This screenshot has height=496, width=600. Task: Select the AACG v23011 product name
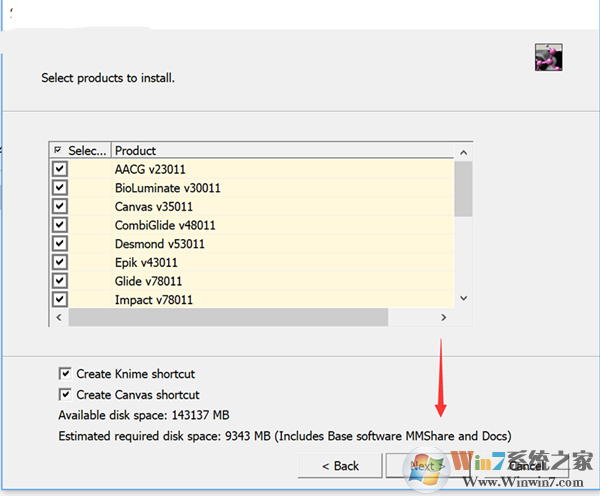[x=150, y=169]
